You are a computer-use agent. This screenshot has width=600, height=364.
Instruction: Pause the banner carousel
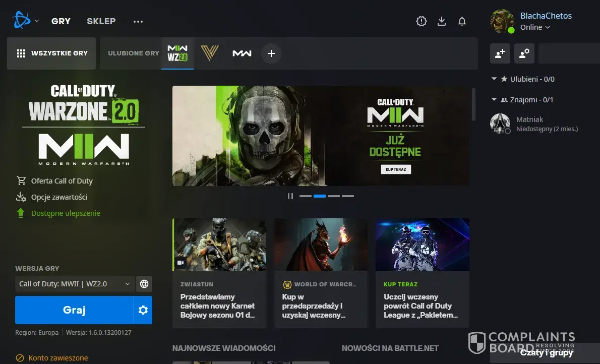(290, 196)
